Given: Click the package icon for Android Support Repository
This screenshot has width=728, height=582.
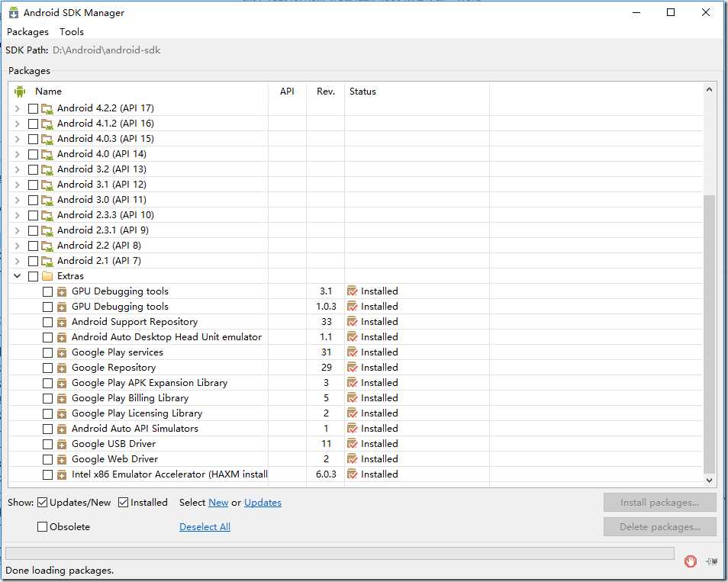Looking at the screenshot, I should [x=62, y=322].
